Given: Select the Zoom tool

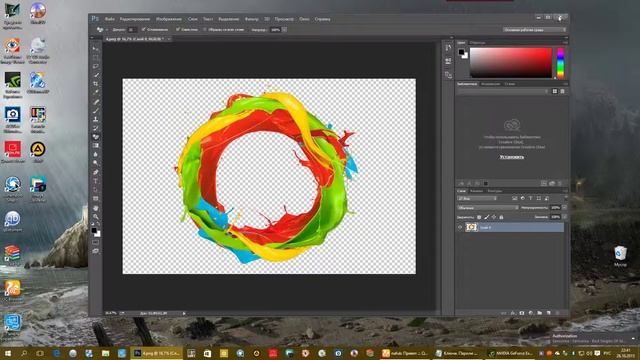Looking at the screenshot, I should (96, 216).
